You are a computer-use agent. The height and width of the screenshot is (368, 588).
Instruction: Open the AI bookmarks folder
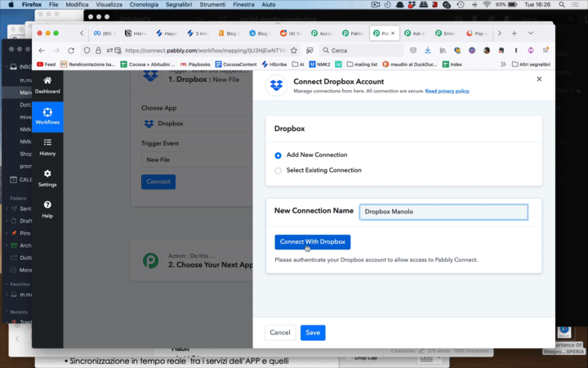click(x=298, y=65)
